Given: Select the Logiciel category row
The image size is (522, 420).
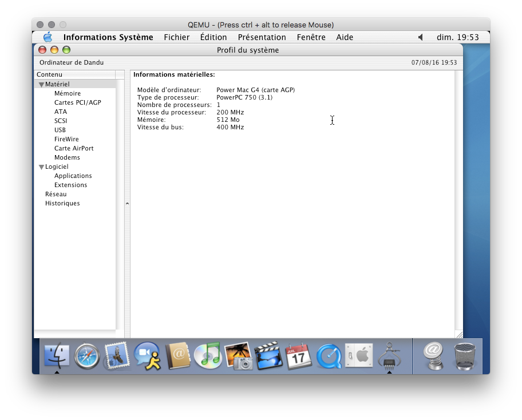Looking at the screenshot, I should pyautogui.click(x=75, y=167).
